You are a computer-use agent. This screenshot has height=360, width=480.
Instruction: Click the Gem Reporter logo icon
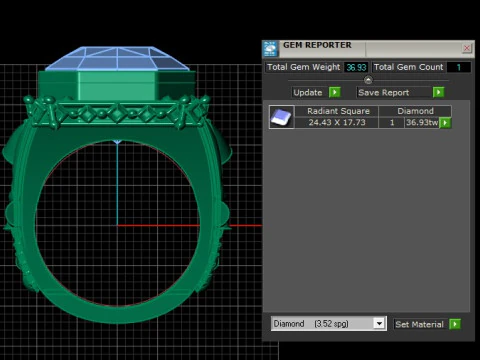(x=270, y=49)
